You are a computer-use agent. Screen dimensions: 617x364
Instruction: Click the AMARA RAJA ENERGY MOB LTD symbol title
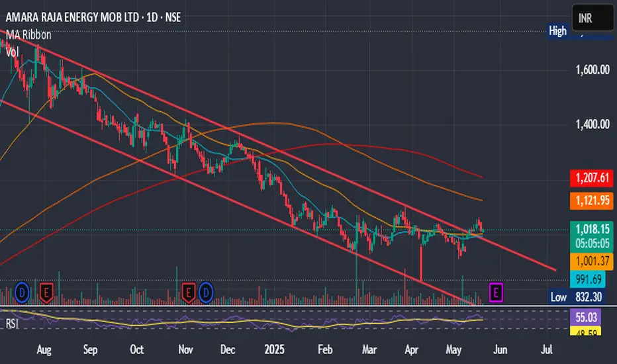point(93,17)
